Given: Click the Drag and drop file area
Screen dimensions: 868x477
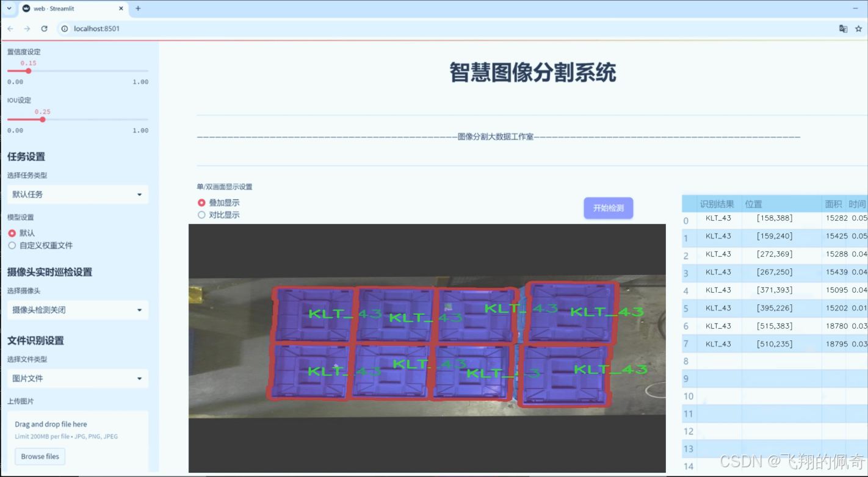Looking at the screenshot, I should click(78, 441).
